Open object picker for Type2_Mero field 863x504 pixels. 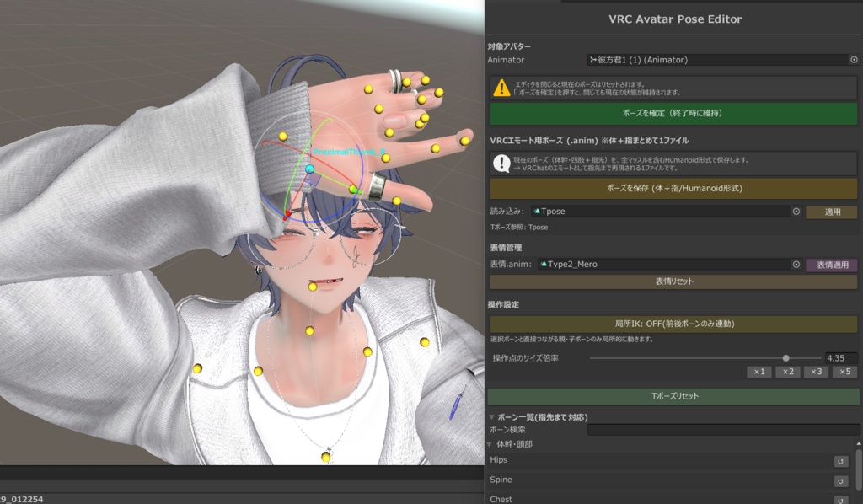pos(796,264)
